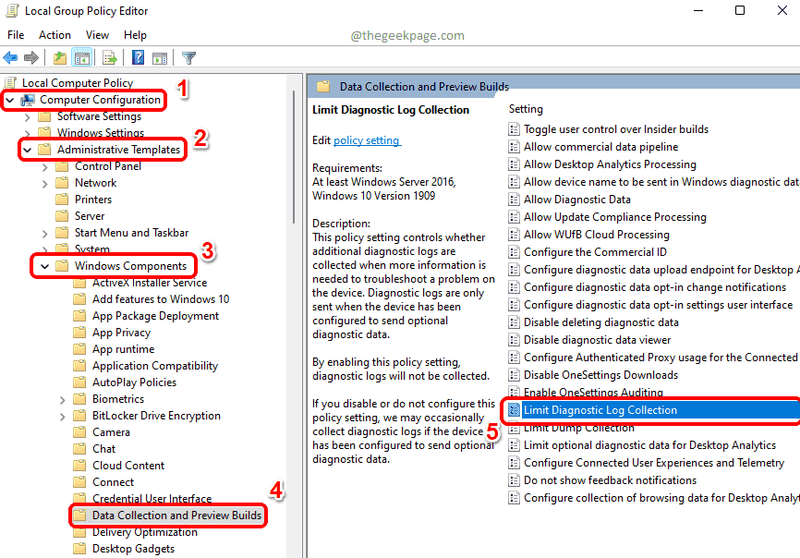The image size is (800, 558).
Task: Select Data Collection and Preview Builds folder
Action: (177, 516)
